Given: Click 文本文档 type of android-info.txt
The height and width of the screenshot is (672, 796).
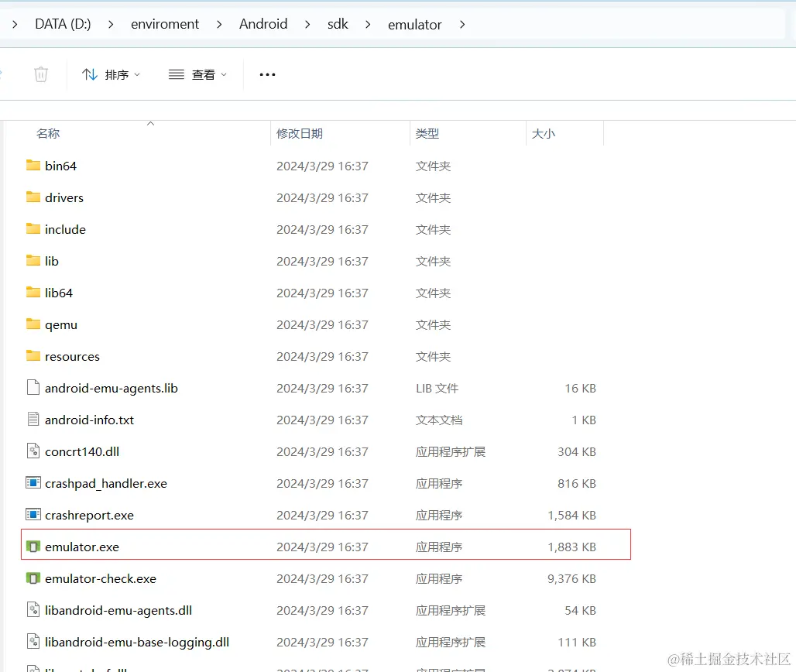Looking at the screenshot, I should (x=439, y=420).
